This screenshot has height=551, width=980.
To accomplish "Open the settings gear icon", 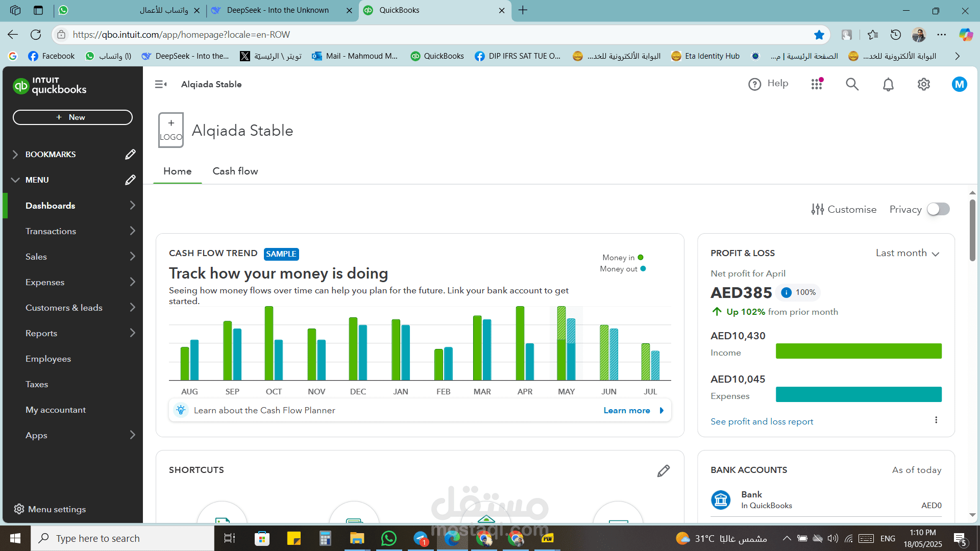I will point(924,84).
